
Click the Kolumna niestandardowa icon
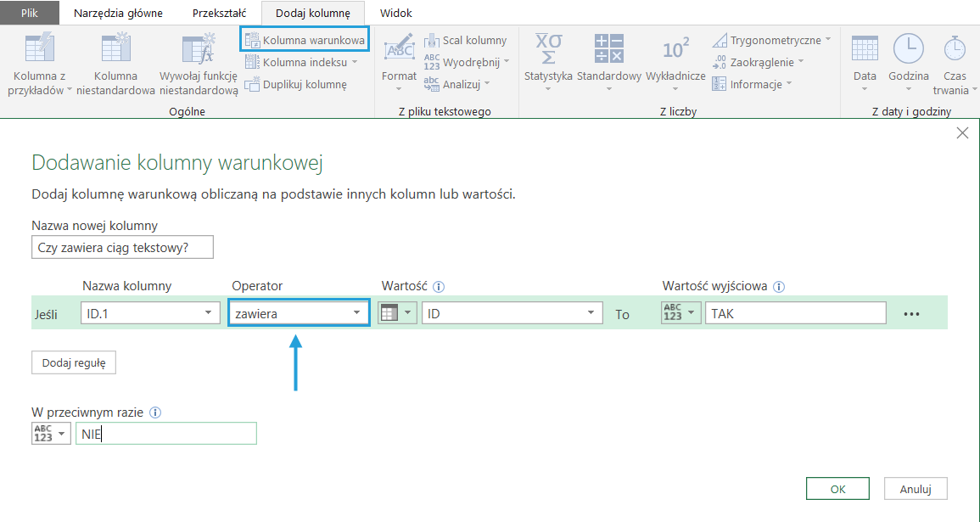[115, 49]
